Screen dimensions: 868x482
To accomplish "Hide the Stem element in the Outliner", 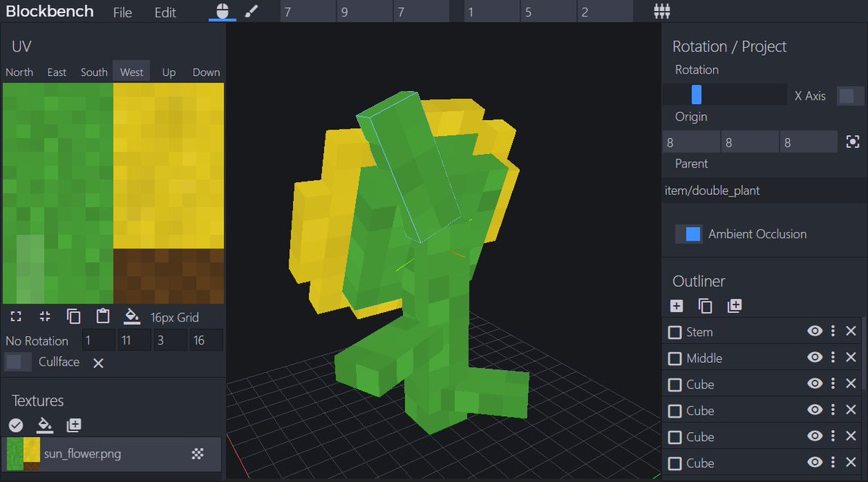I will coord(814,331).
